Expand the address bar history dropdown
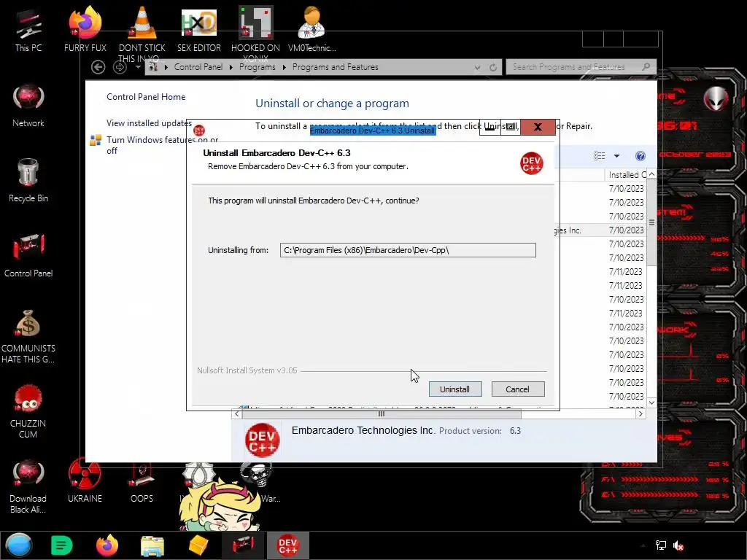 477,67
